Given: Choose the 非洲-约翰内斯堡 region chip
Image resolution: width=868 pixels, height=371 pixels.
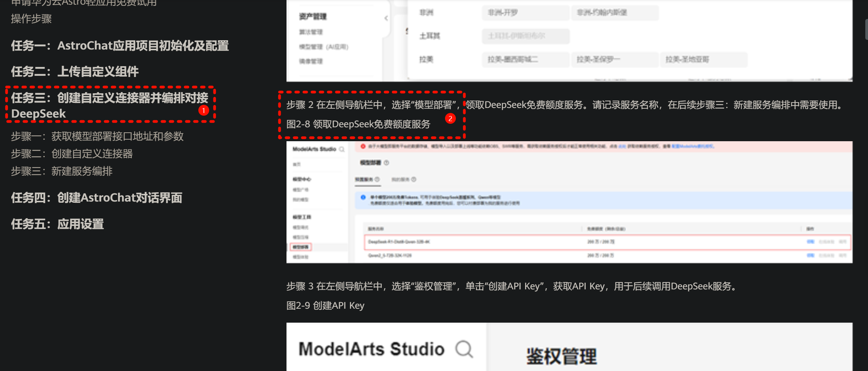Looking at the screenshot, I should [x=615, y=13].
